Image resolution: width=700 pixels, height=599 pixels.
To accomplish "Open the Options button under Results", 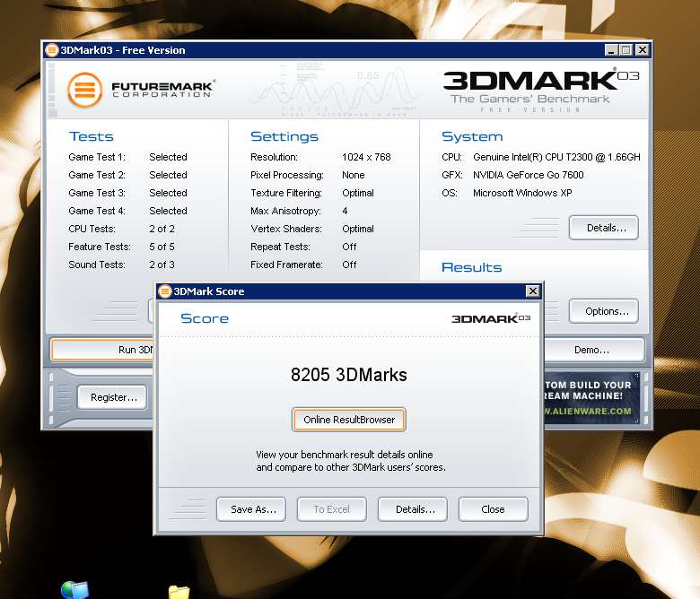I will [x=604, y=311].
